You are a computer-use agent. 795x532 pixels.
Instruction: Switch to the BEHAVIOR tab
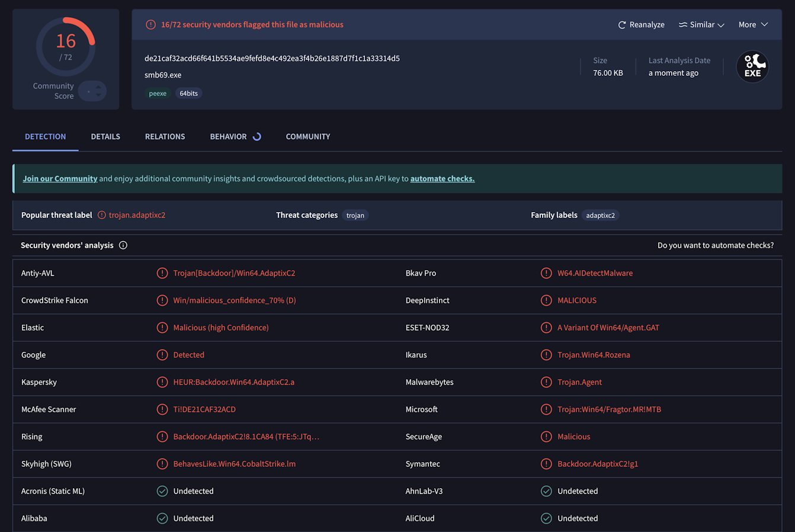point(228,136)
